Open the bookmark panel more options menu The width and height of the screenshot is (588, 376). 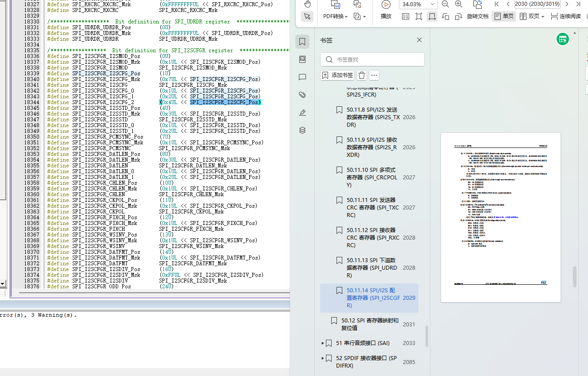[x=374, y=75]
